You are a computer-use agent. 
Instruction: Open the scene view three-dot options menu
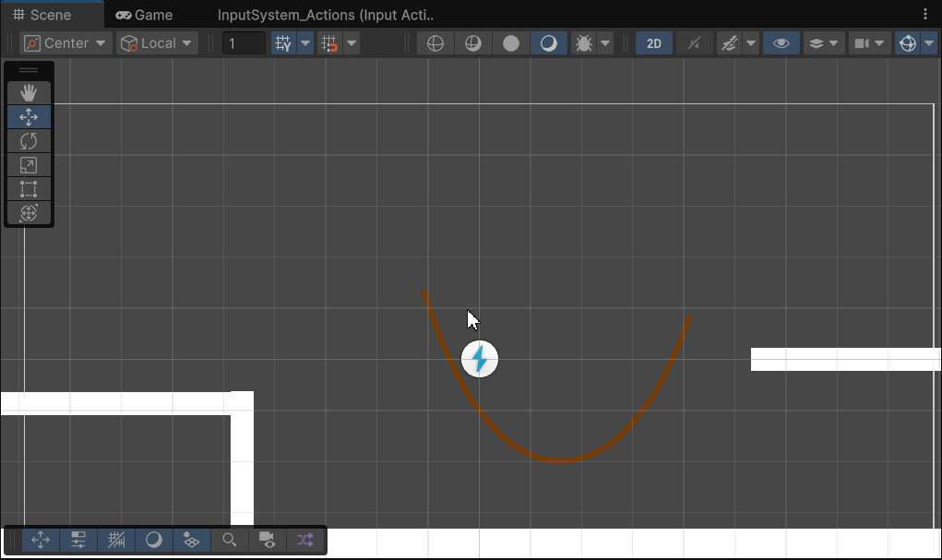[925, 15]
